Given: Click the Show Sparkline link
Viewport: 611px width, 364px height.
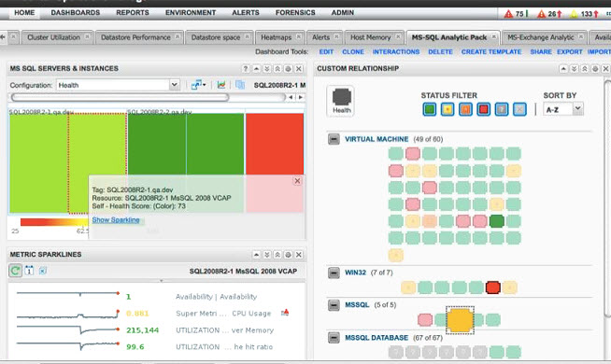Looking at the screenshot, I should click(x=116, y=220).
